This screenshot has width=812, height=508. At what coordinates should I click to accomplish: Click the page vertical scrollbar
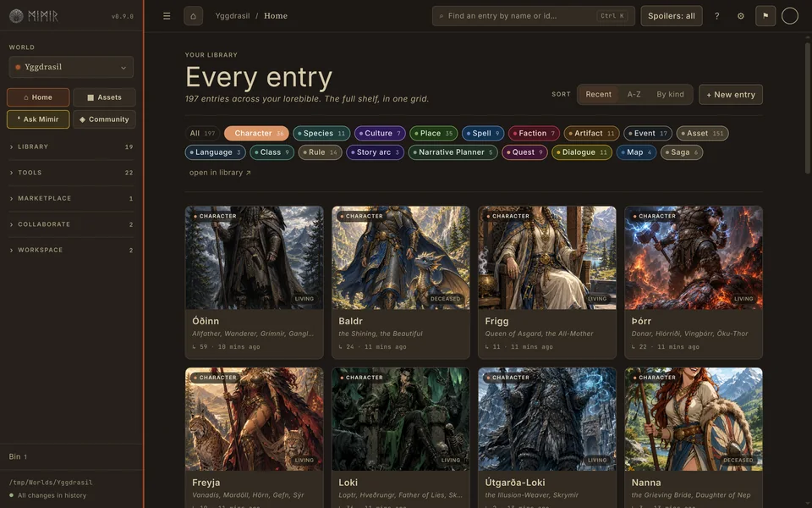pos(808,107)
